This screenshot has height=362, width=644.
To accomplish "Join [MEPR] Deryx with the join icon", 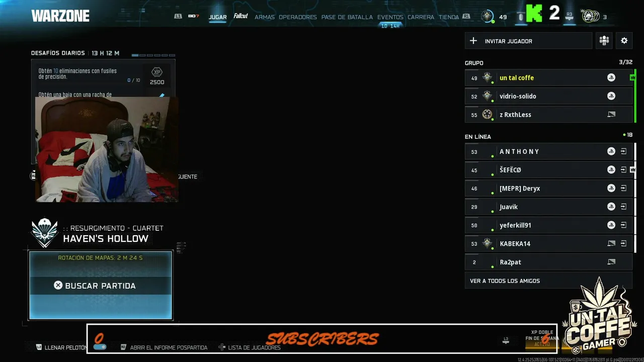I will click(x=623, y=189).
